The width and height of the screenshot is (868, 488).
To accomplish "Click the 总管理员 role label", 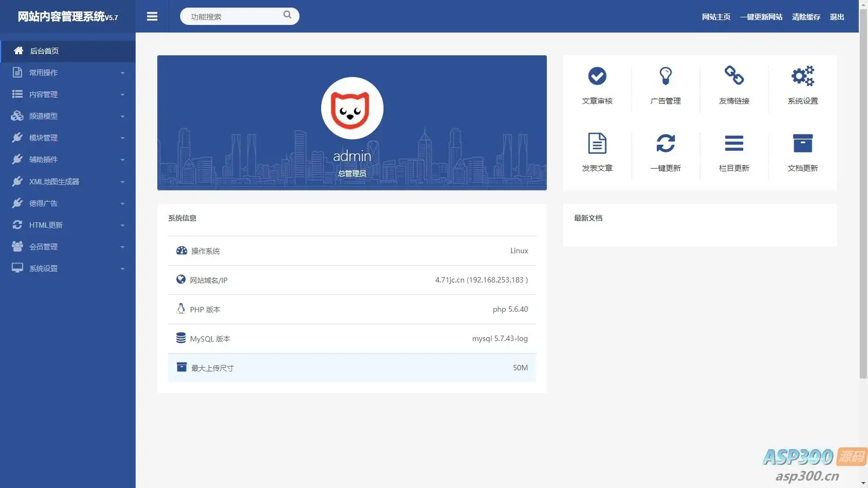I will point(352,174).
